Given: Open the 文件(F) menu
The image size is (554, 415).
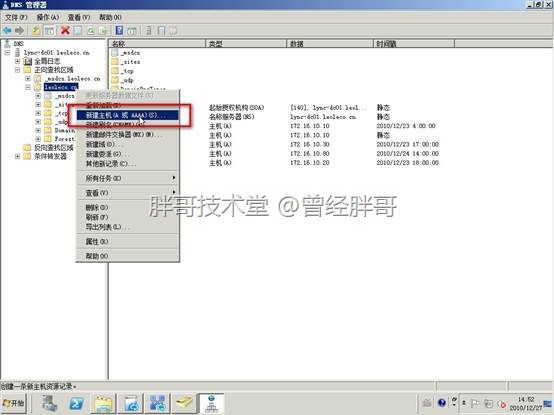Looking at the screenshot, I should pos(16,17).
